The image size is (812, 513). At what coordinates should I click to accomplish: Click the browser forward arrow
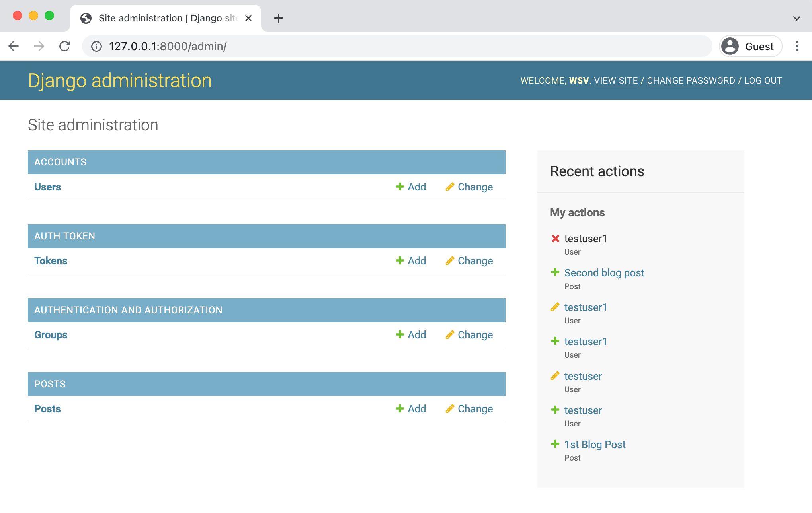[39, 46]
